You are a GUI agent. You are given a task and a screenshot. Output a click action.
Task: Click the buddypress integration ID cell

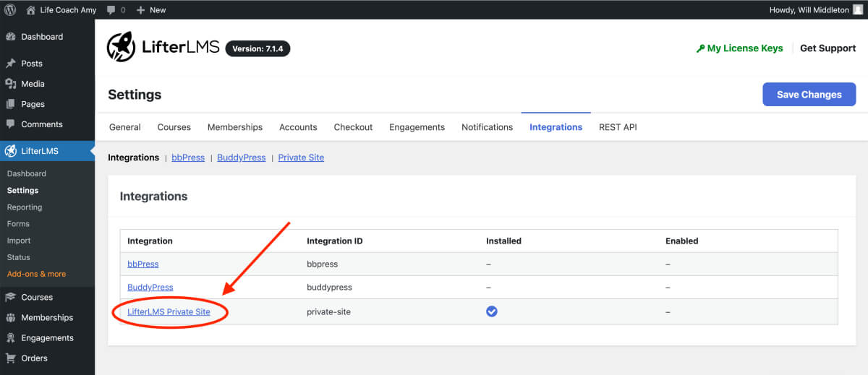(x=329, y=288)
